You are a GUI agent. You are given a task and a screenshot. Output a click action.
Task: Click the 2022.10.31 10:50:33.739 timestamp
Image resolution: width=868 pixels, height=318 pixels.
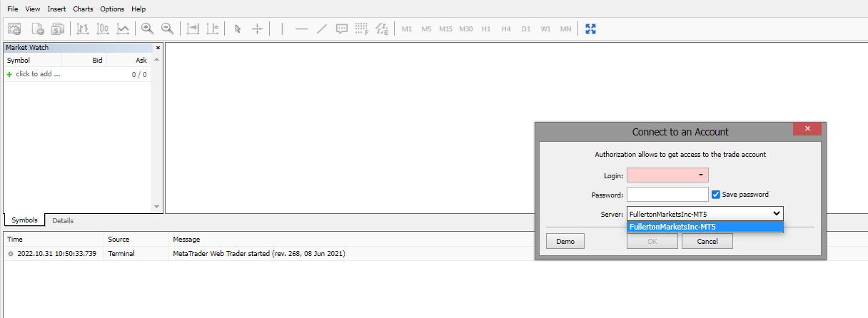point(56,253)
